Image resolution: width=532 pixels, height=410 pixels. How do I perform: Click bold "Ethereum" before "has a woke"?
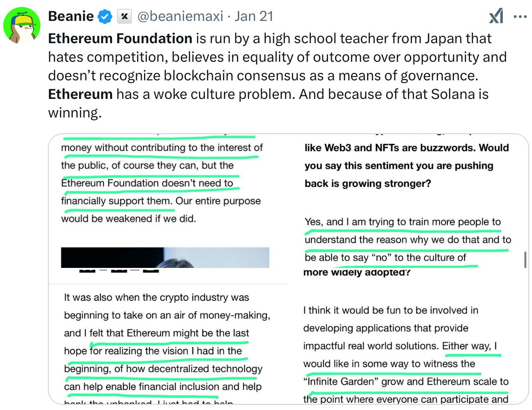(x=80, y=94)
